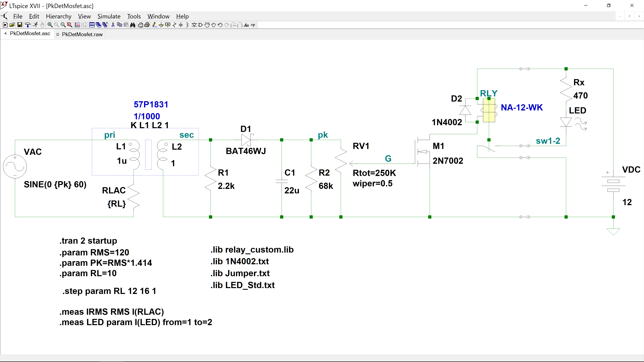Viewport: 644px width, 362px height.
Task: Click the '.lib LED_Std.txt' directive
Action: (x=243, y=285)
